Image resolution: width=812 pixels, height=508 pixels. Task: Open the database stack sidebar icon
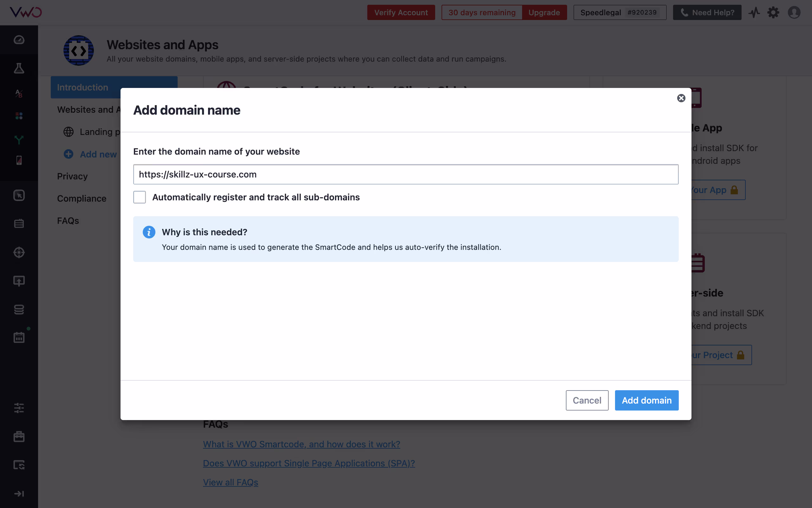click(19, 310)
